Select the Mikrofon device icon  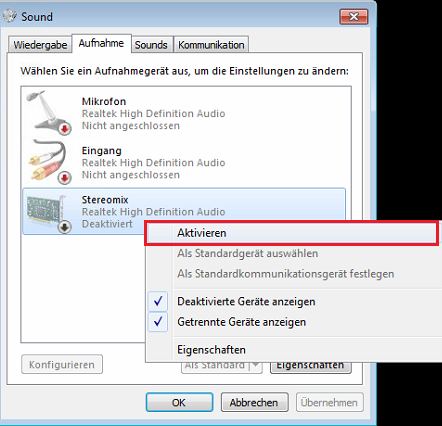point(49,112)
